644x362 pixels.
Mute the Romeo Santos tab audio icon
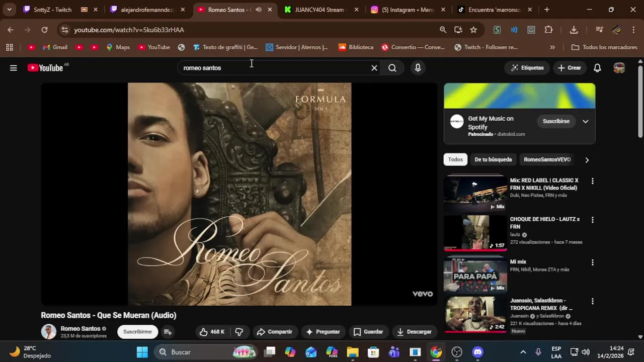(259, 10)
